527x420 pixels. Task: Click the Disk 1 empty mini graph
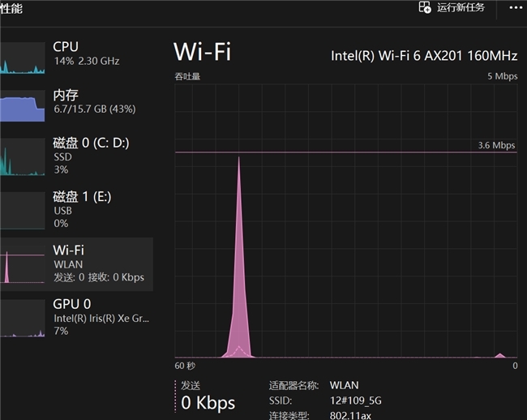[23, 210]
